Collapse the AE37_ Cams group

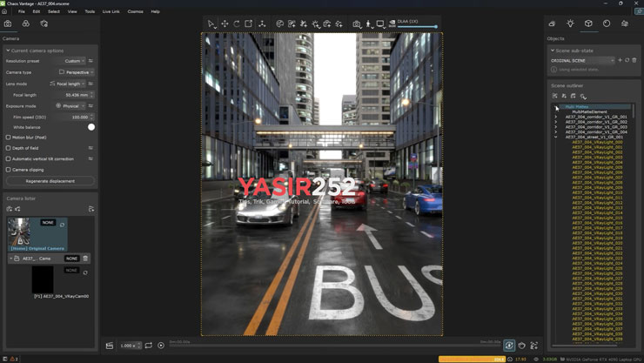11,259
